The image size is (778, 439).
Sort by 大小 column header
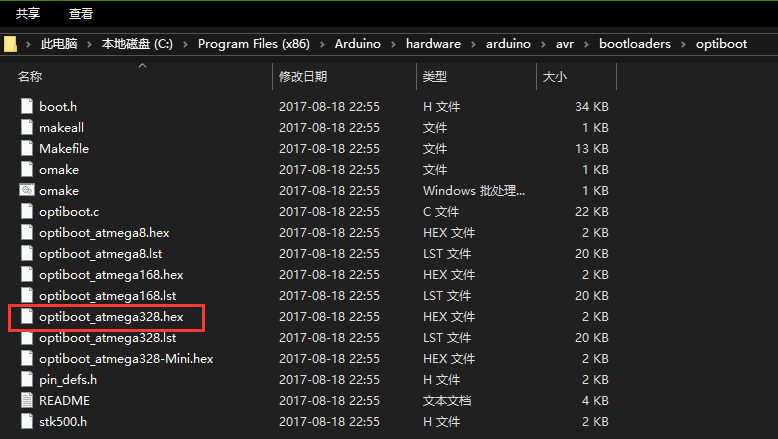click(x=555, y=76)
